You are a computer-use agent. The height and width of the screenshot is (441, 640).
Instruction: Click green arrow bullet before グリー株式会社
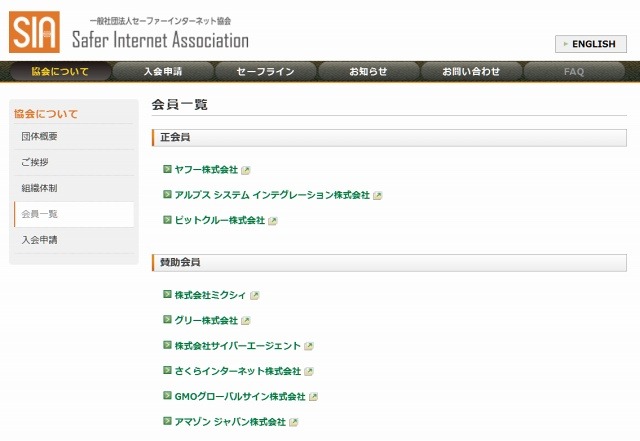click(x=167, y=319)
